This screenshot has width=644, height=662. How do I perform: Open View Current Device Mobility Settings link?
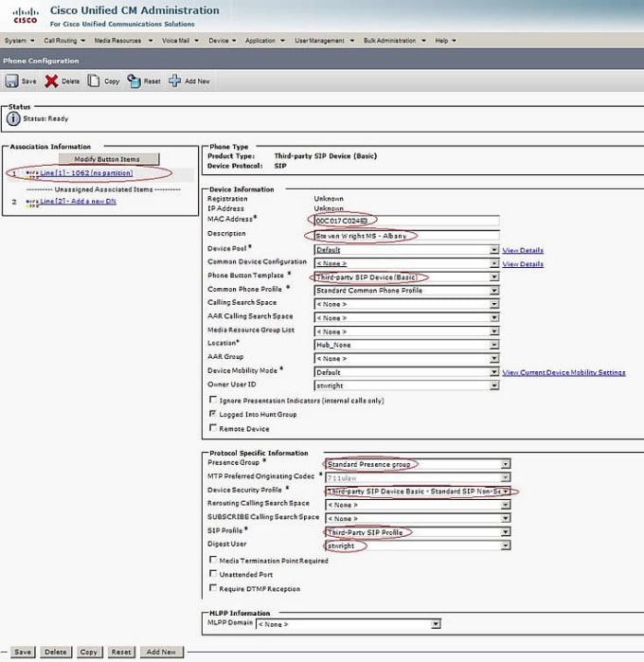pos(563,372)
